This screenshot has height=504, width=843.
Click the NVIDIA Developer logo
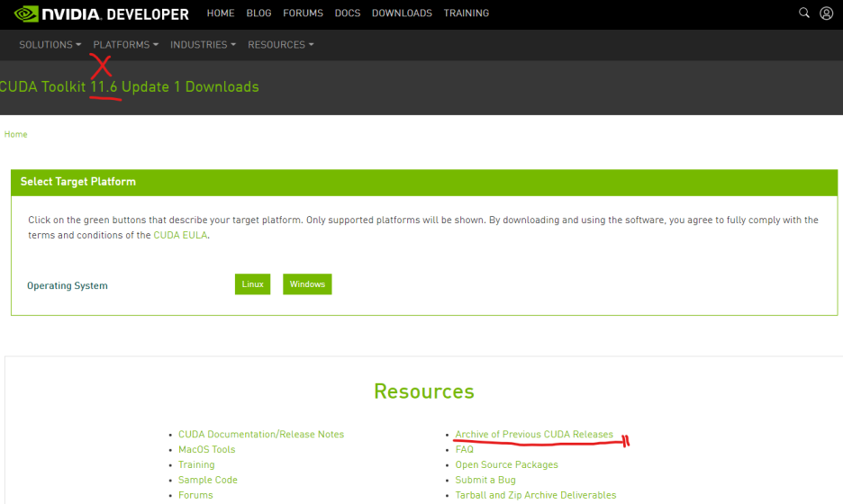click(102, 13)
